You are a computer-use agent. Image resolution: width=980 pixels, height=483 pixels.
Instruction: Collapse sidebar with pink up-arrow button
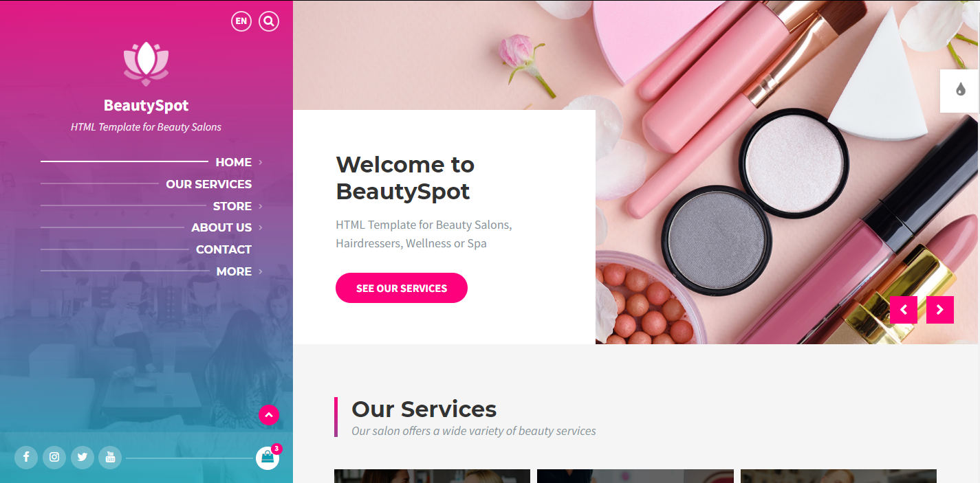269,415
